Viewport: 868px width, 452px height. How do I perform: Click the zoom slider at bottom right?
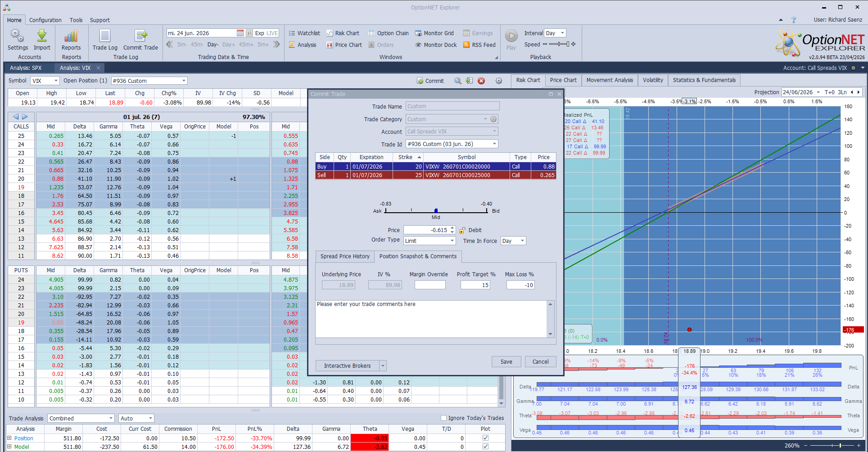tap(832, 445)
